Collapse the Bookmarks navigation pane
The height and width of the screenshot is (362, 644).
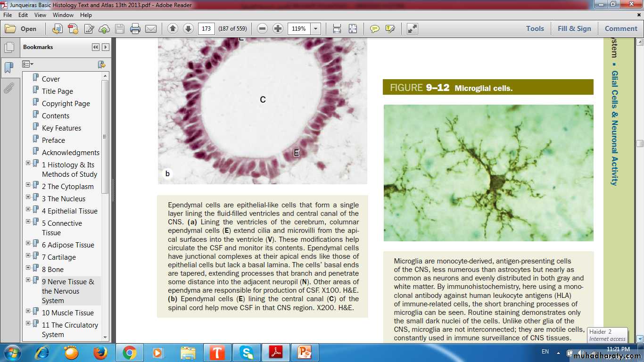point(96,47)
